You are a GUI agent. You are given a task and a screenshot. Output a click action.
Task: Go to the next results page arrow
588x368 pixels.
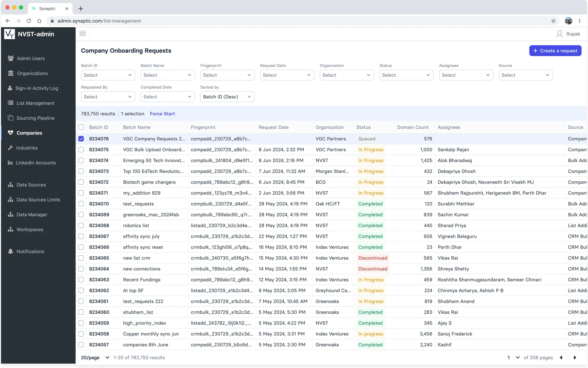pyautogui.click(x=575, y=357)
